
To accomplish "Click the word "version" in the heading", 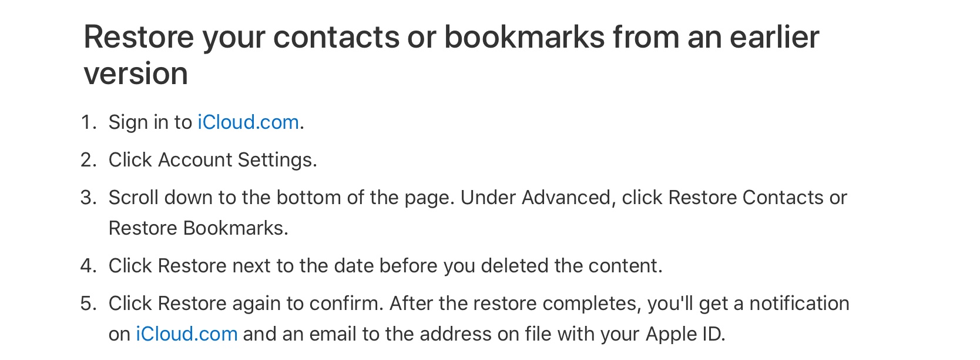I will coord(136,74).
